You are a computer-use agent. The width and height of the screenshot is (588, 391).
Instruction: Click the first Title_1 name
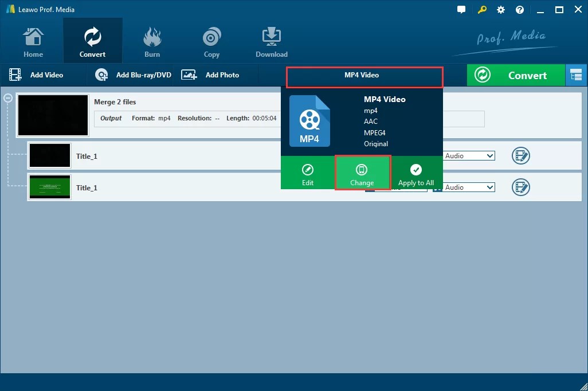click(87, 157)
